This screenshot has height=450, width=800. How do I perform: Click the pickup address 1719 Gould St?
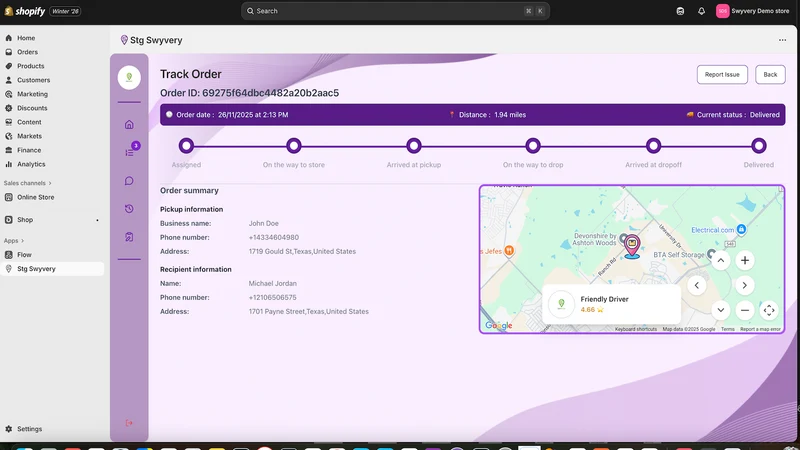302,252
